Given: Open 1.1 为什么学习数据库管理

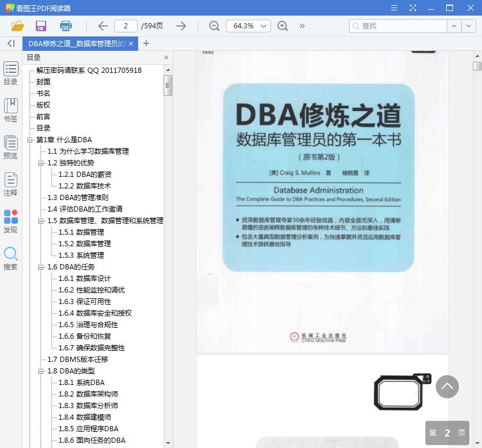Looking at the screenshot, I should coord(88,151).
